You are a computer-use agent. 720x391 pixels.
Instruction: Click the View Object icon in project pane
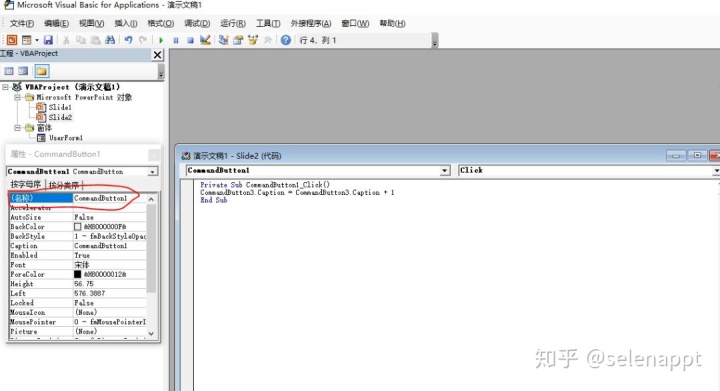pyautogui.click(x=23, y=71)
